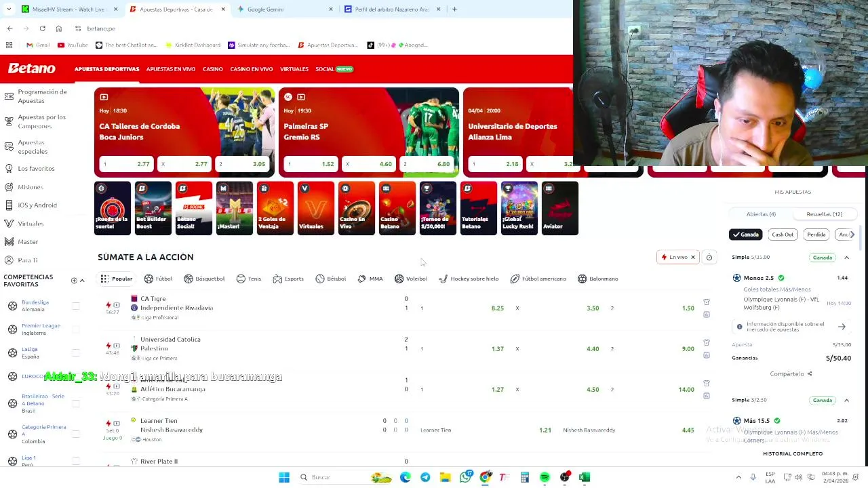Open the Betano Social tile
This screenshot has height=488, width=868.
(x=194, y=208)
